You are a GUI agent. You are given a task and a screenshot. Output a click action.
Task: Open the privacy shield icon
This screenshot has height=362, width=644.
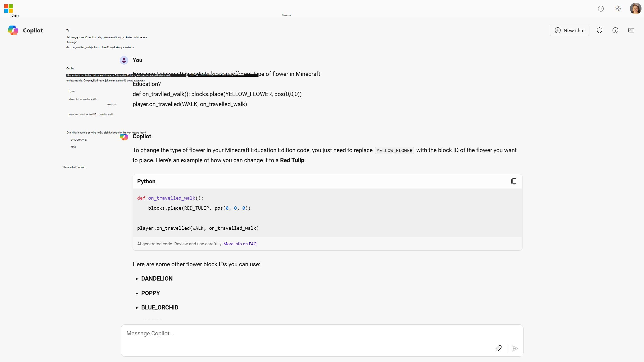[x=599, y=30]
